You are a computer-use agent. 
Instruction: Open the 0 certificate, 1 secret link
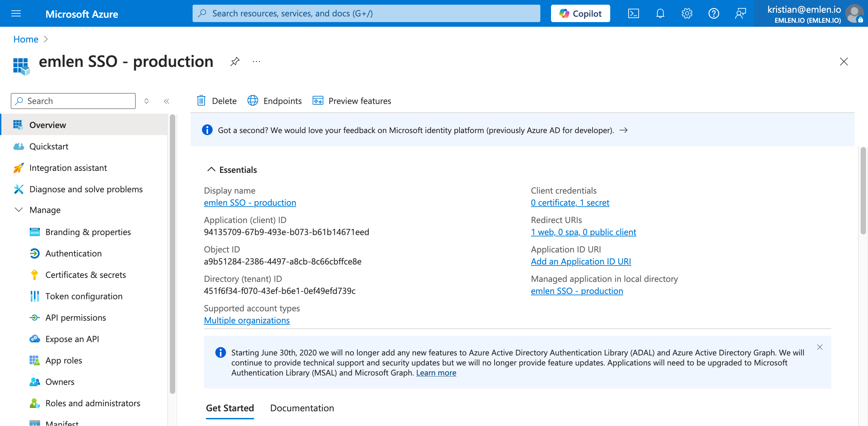(570, 203)
